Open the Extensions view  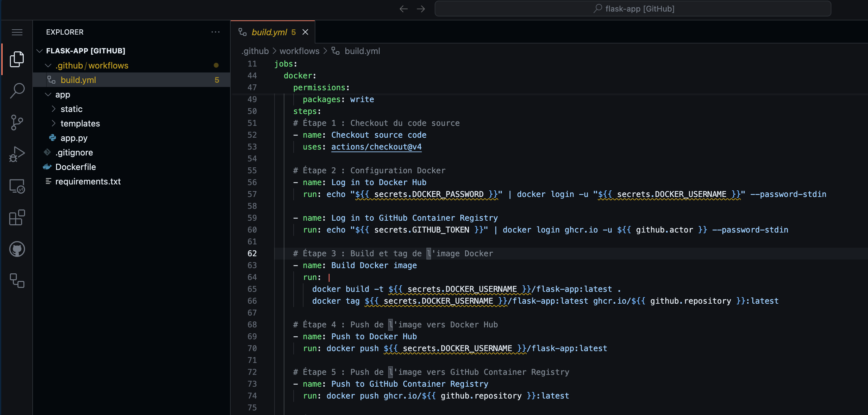coord(16,218)
